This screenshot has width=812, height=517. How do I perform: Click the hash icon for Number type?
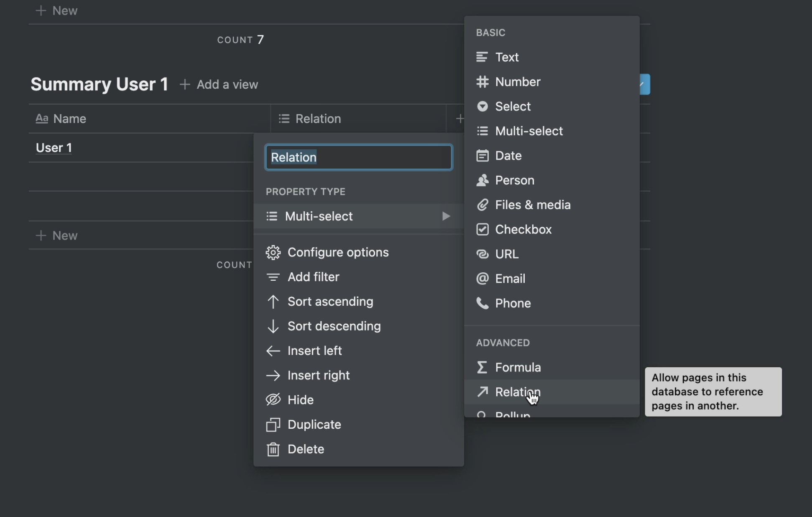(x=482, y=82)
